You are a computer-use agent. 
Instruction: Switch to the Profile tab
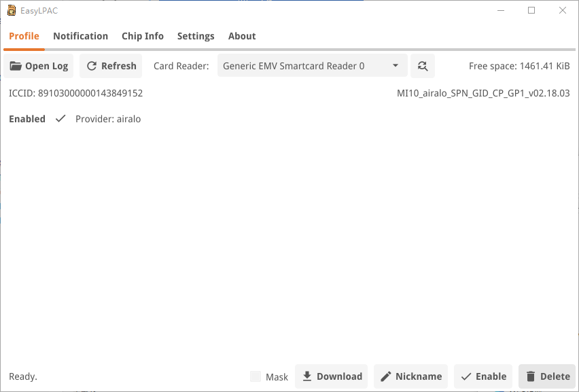pyautogui.click(x=24, y=36)
